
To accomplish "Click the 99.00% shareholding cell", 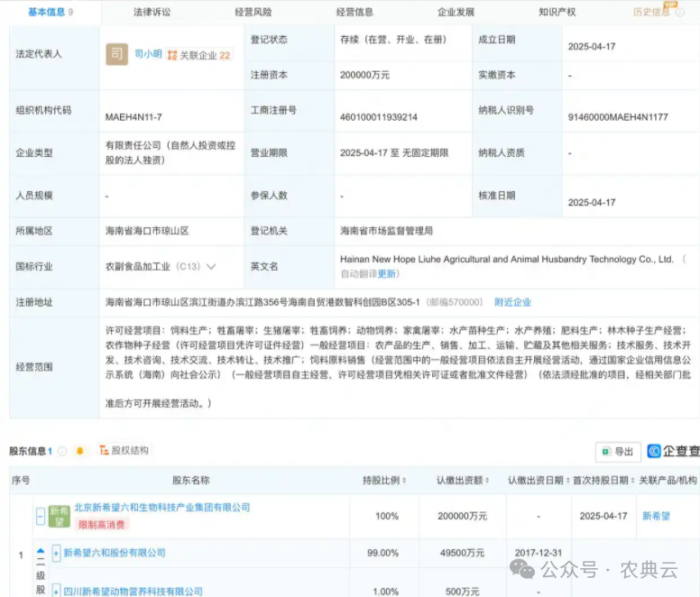I will pyautogui.click(x=382, y=553).
